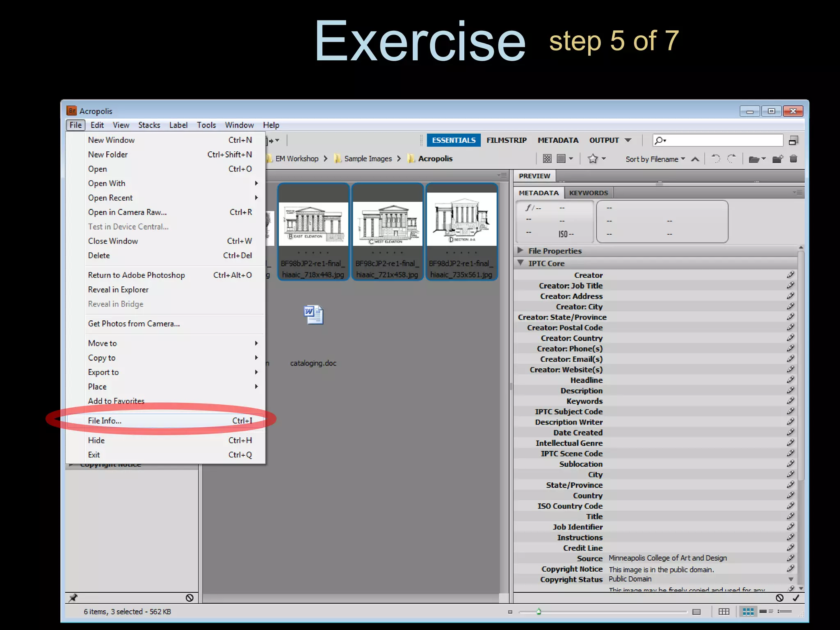Open the Sort by Filename dropdown
The height and width of the screenshot is (630, 840).
point(655,159)
